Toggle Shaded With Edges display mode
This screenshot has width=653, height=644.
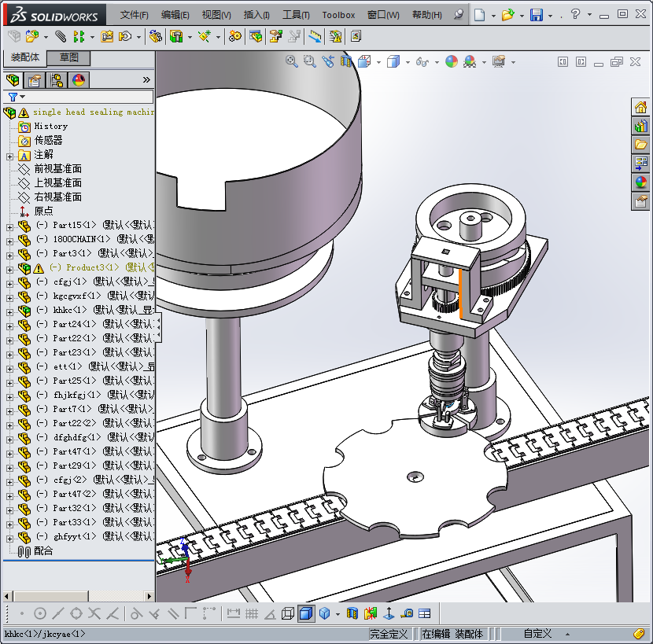pos(306,613)
